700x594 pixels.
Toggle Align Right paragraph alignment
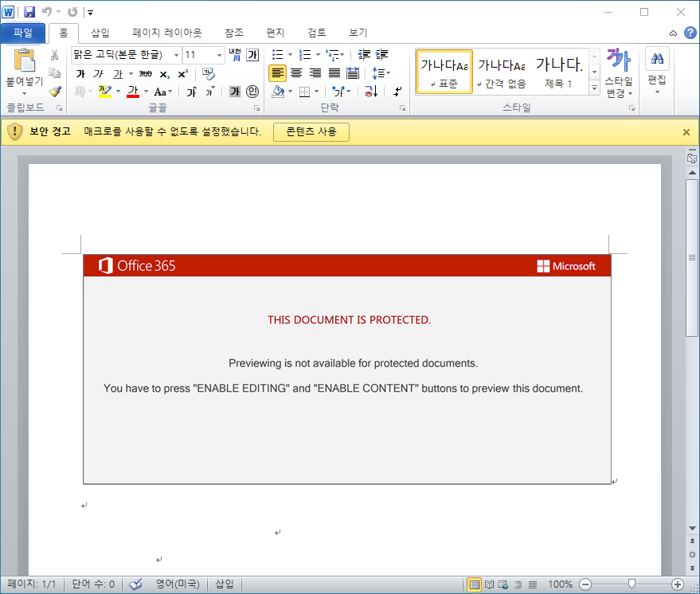tap(315, 72)
